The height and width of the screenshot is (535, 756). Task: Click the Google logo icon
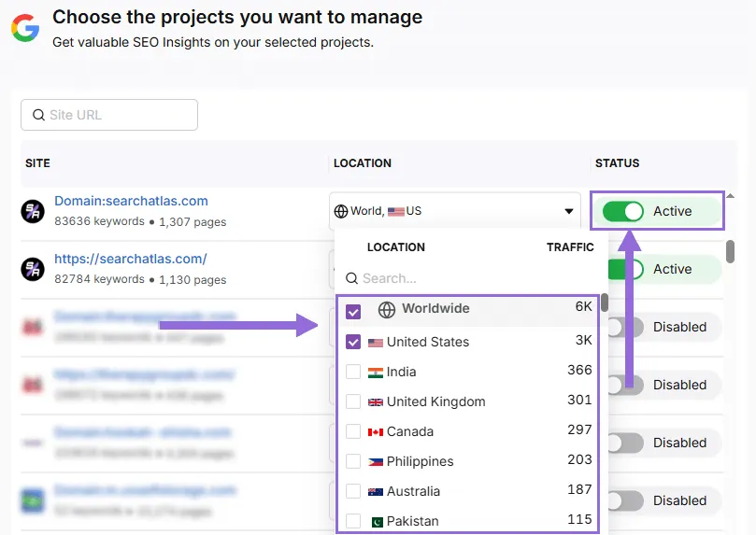pyautogui.click(x=25, y=28)
